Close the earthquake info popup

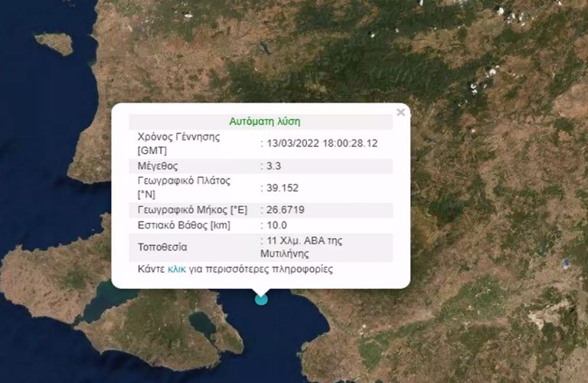pos(400,113)
